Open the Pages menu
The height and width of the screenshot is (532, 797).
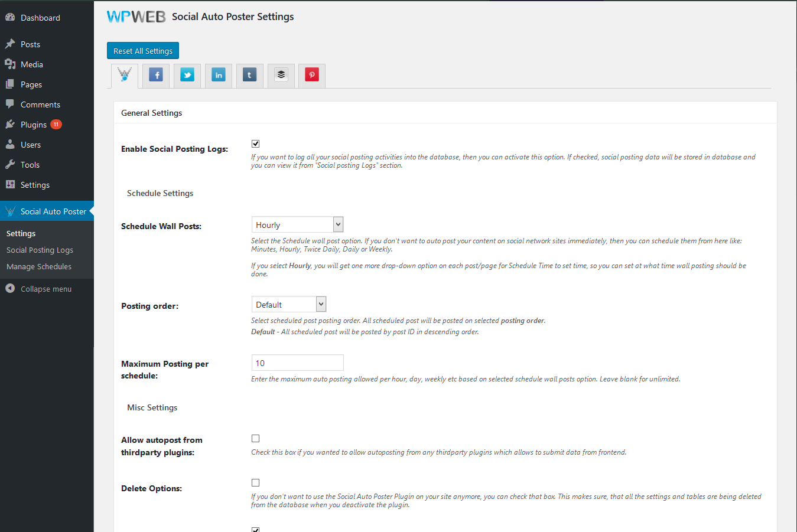click(x=31, y=84)
